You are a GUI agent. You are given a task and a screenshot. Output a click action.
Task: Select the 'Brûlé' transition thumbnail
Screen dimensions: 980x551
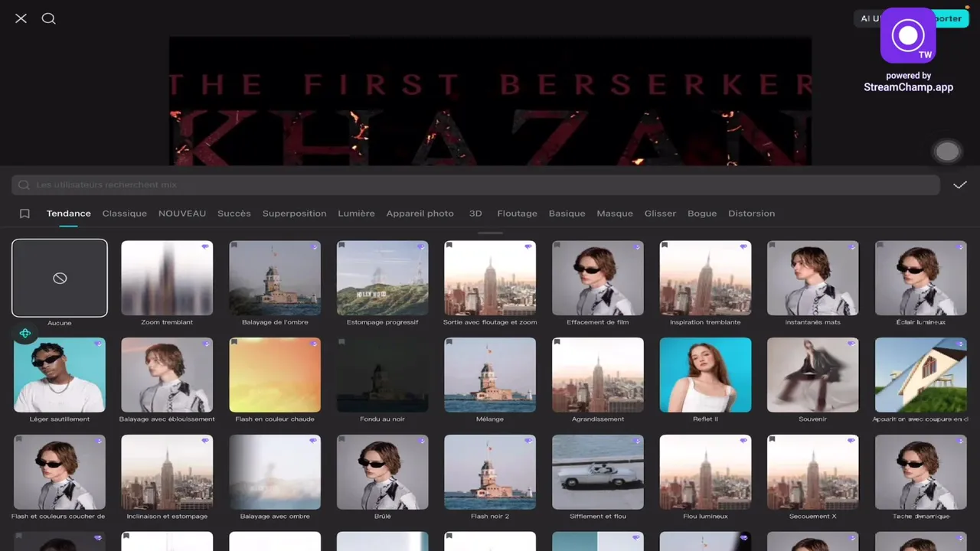383,472
